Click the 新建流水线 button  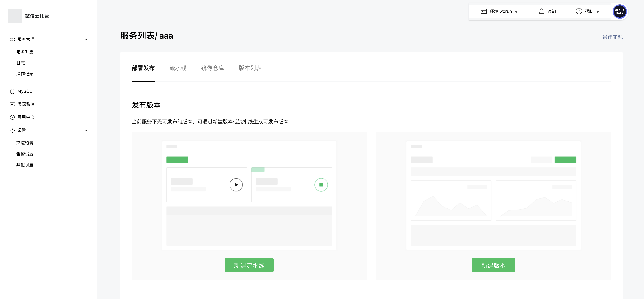click(x=249, y=265)
